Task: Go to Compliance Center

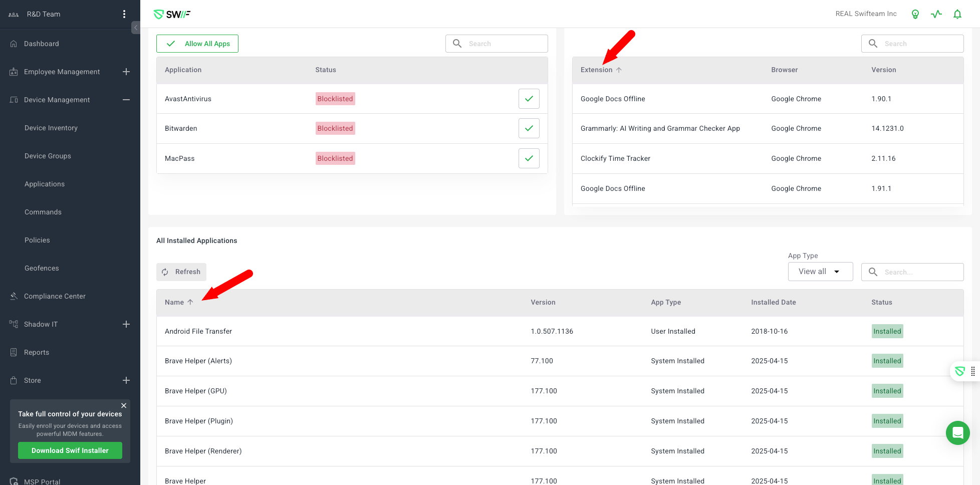Action: [x=55, y=296]
